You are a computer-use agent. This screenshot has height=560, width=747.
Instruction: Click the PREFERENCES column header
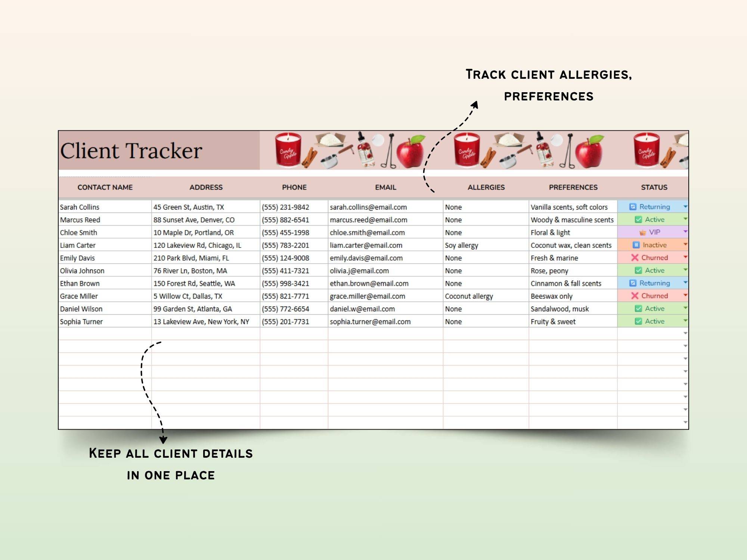click(x=573, y=187)
